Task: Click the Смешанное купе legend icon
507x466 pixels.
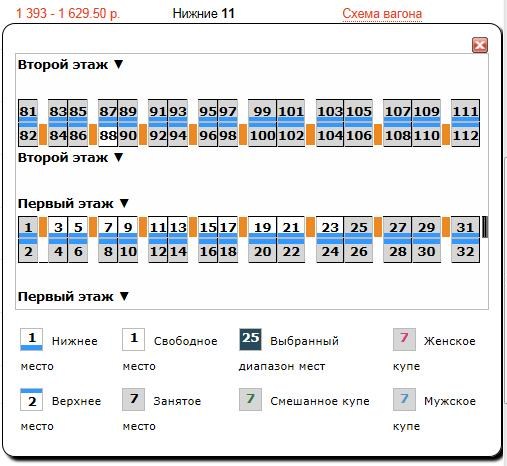Action: click(x=250, y=399)
